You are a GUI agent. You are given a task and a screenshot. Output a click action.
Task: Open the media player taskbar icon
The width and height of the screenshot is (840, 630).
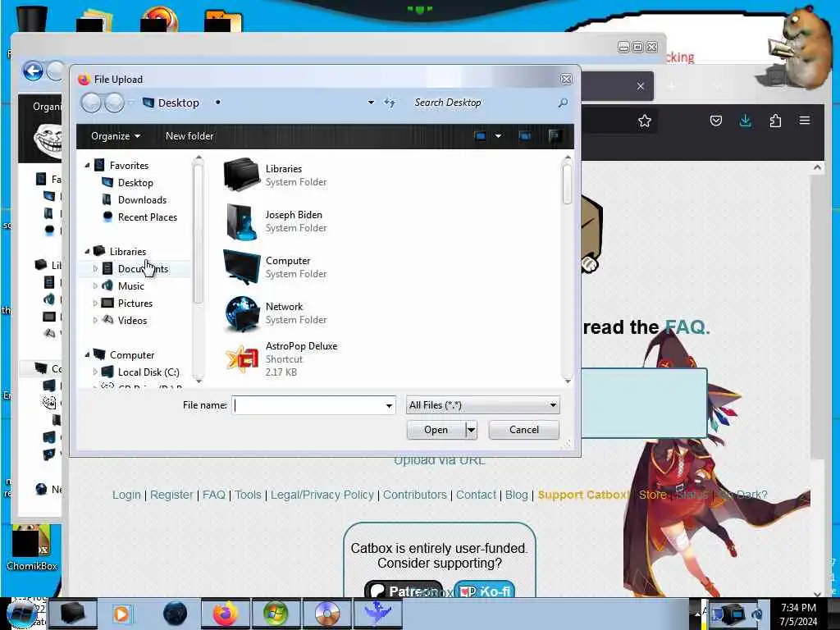tap(121, 614)
